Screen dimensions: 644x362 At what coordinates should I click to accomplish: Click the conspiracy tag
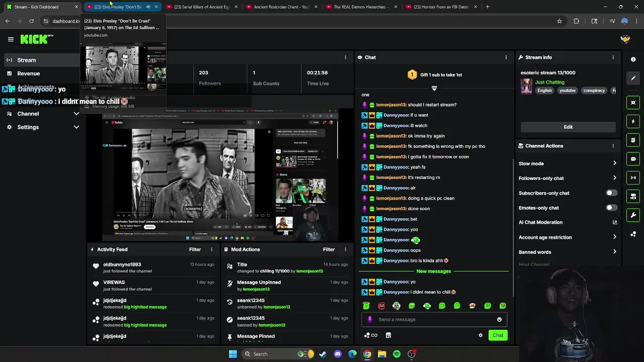tap(594, 90)
